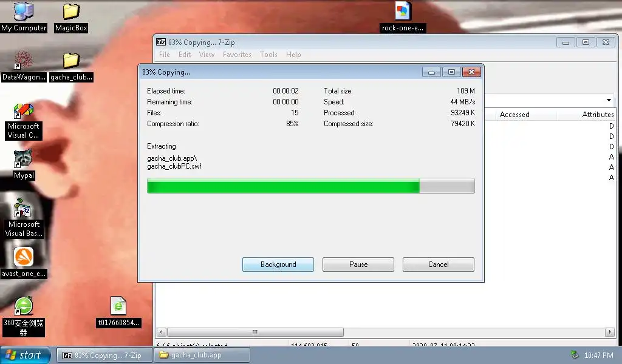The height and width of the screenshot is (364, 622).
Task: Click the horizontal scrollbar thumb in 7-Zip
Action: tap(255, 332)
